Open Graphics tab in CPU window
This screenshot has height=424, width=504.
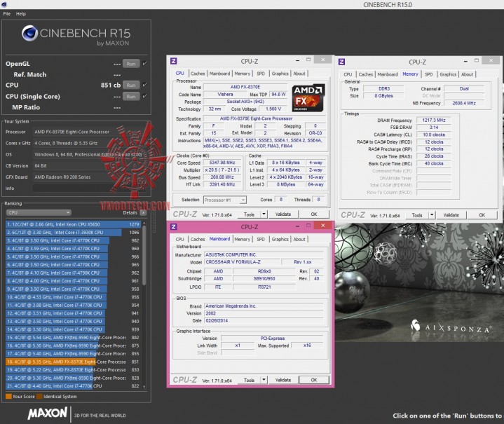coord(280,74)
